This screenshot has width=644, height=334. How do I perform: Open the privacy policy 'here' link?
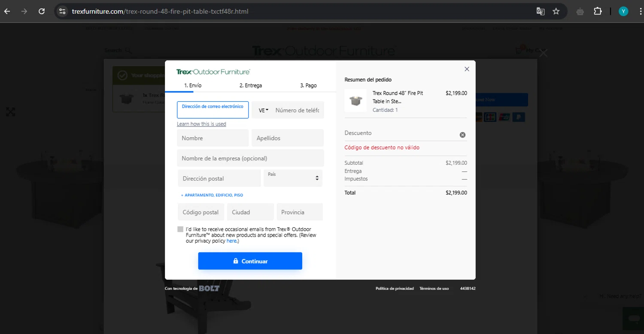tap(231, 241)
